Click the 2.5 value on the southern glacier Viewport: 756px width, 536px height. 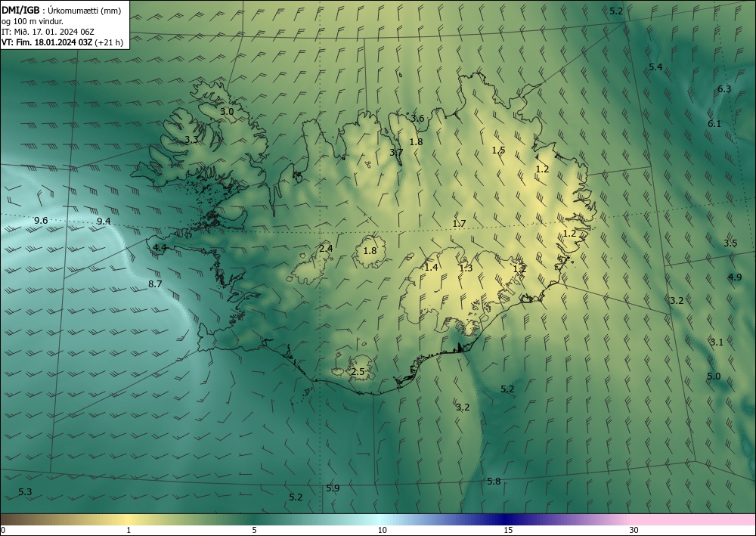point(358,372)
